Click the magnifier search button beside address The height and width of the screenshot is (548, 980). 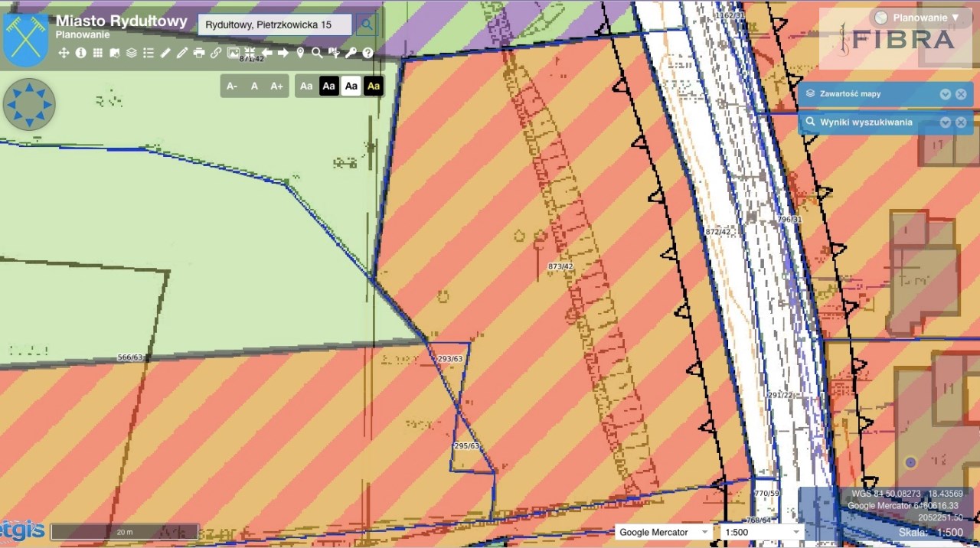(x=367, y=24)
